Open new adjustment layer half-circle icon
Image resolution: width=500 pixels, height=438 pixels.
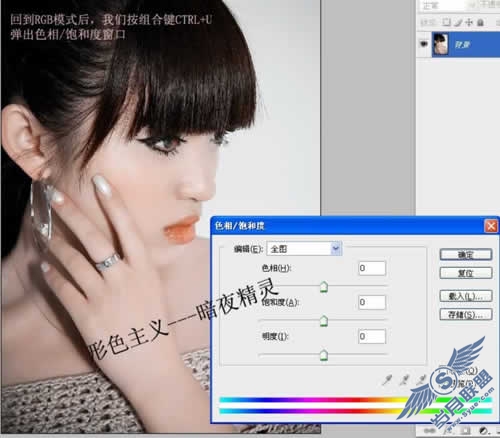483,430
